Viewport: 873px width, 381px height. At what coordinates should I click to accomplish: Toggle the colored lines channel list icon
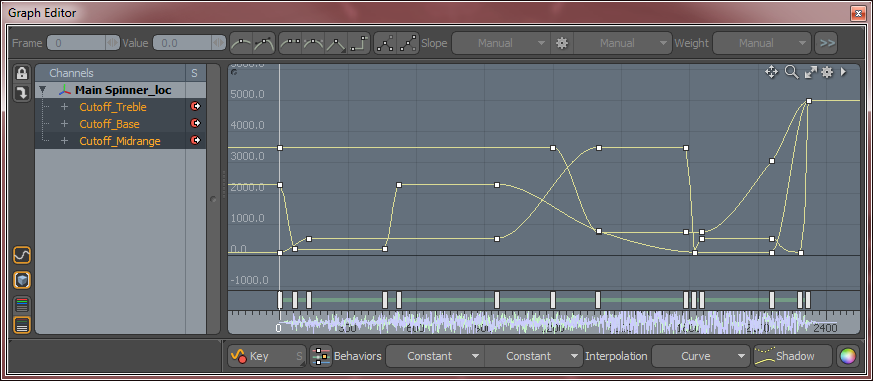(22, 305)
